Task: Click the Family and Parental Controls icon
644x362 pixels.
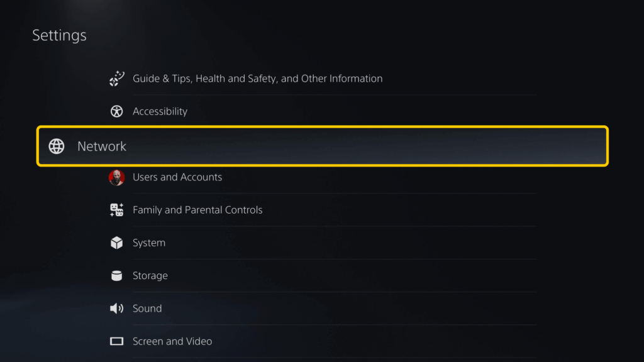Action: tap(116, 209)
